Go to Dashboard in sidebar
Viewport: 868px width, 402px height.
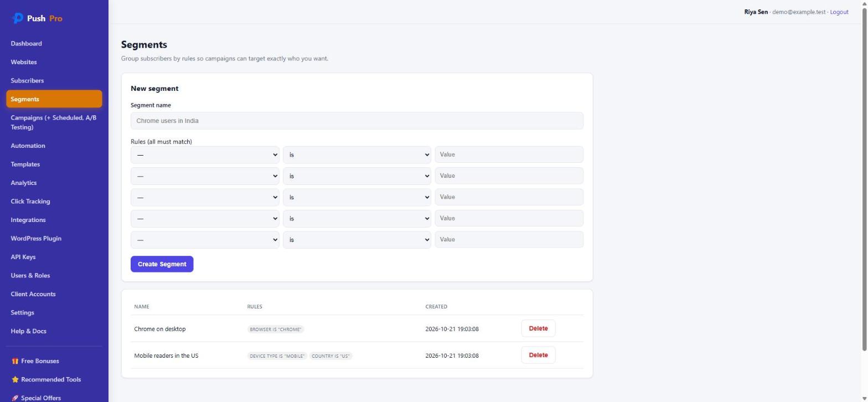point(54,44)
